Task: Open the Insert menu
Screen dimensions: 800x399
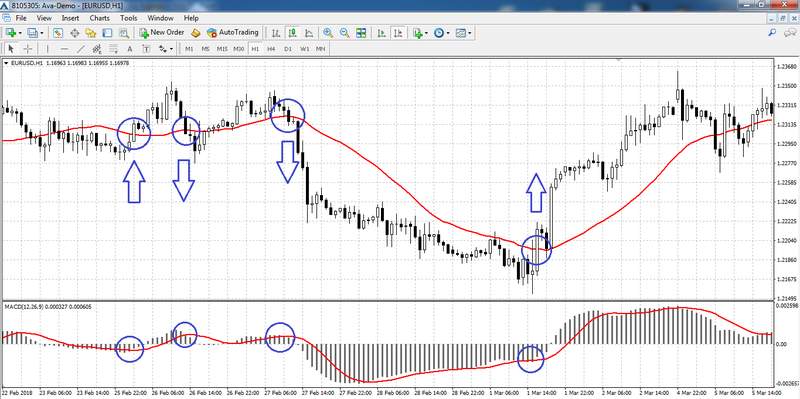Action: pyautogui.click(x=70, y=18)
